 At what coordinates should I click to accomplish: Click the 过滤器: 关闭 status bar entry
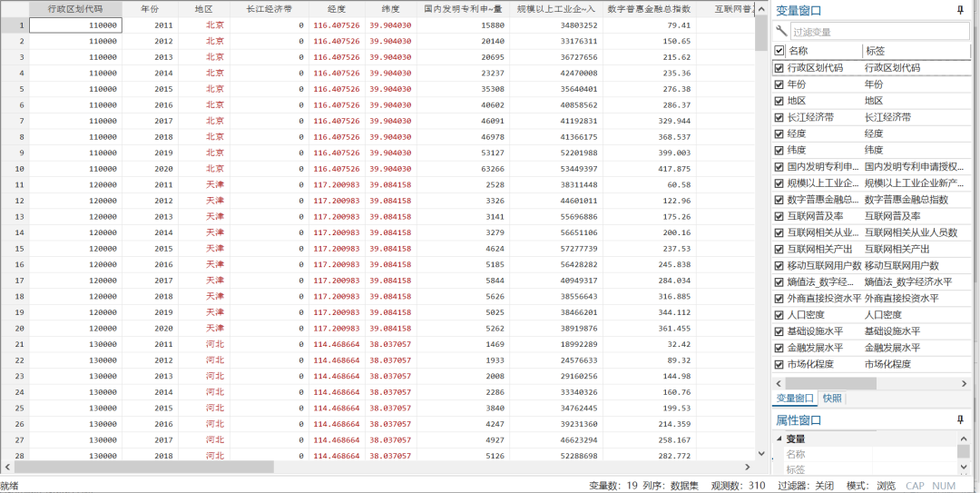coord(807,486)
